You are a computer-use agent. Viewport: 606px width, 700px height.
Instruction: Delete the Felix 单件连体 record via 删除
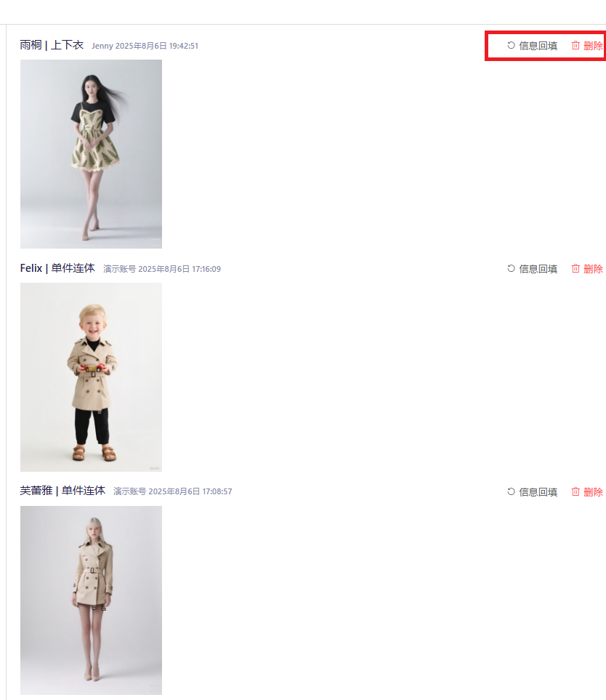(x=593, y=269)
